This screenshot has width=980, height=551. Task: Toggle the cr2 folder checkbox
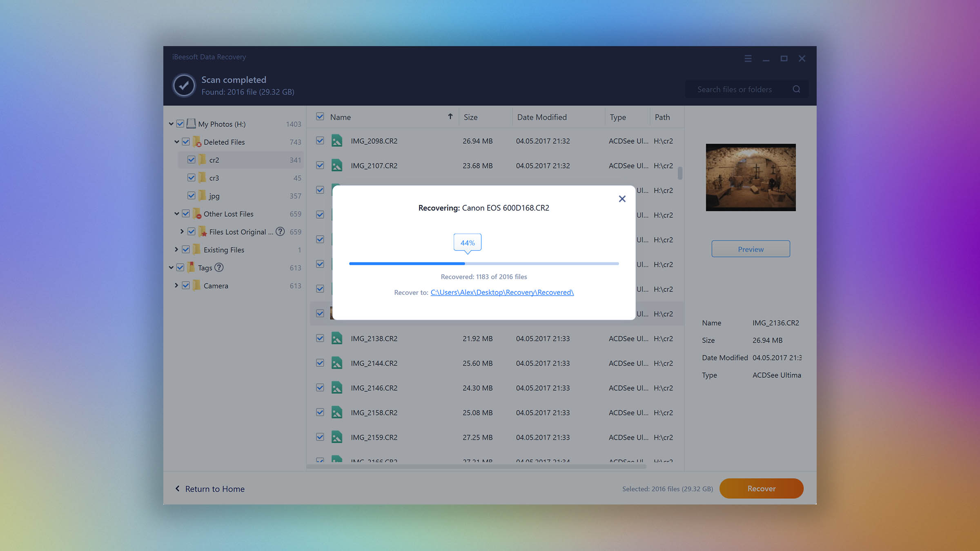point(191,160)
